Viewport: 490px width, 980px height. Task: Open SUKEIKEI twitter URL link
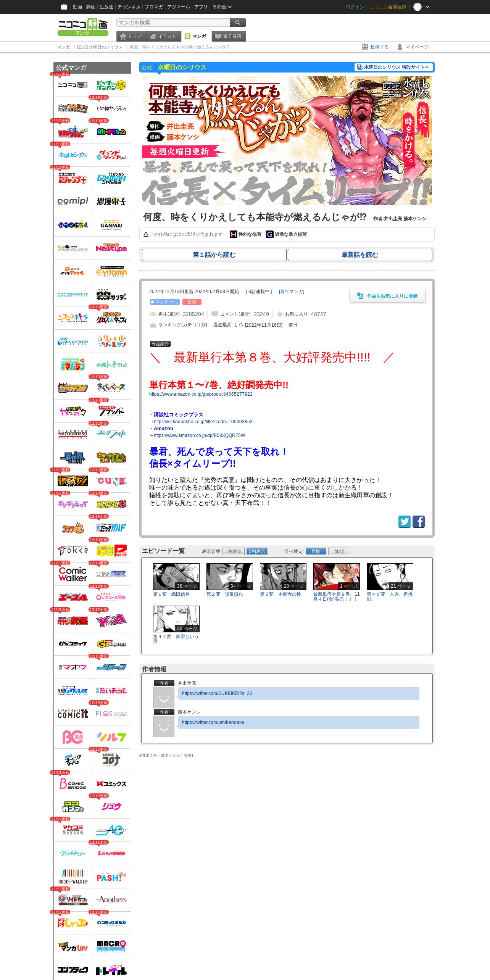click(x=217, y=693)
